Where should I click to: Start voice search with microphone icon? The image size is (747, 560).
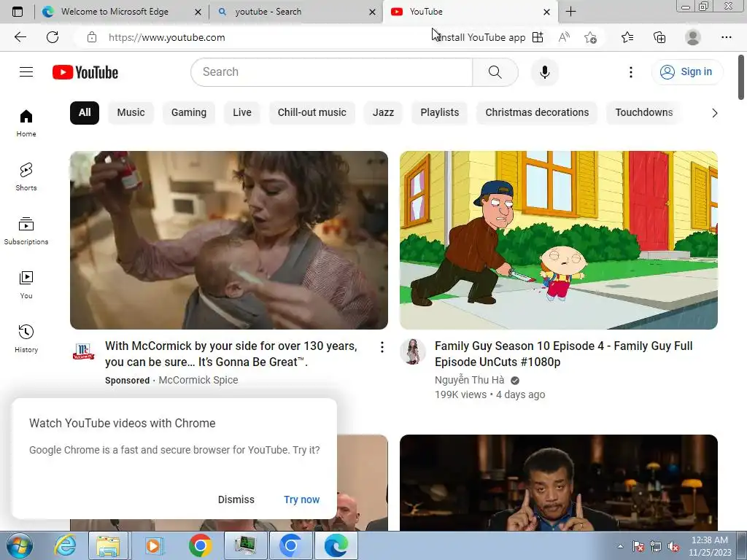[x=544, y=72]
